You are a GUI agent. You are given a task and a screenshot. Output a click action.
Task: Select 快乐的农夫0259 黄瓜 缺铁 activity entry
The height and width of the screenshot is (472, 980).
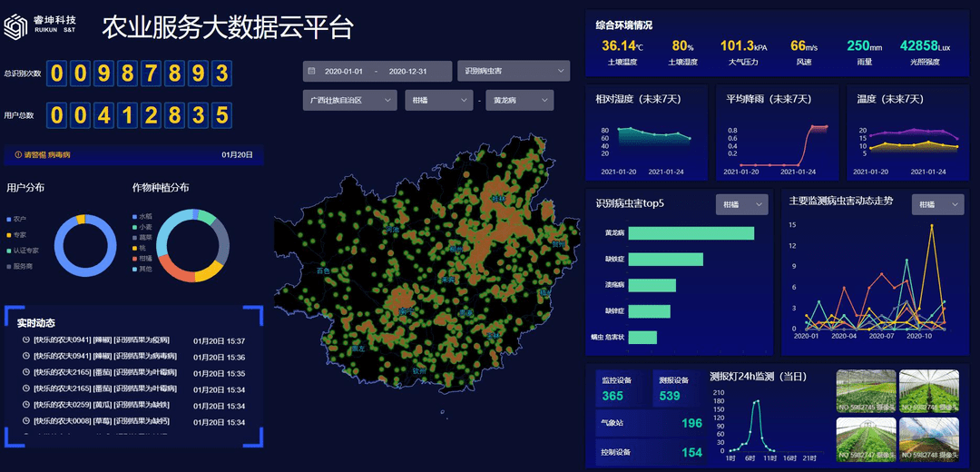tap(133, 405)
